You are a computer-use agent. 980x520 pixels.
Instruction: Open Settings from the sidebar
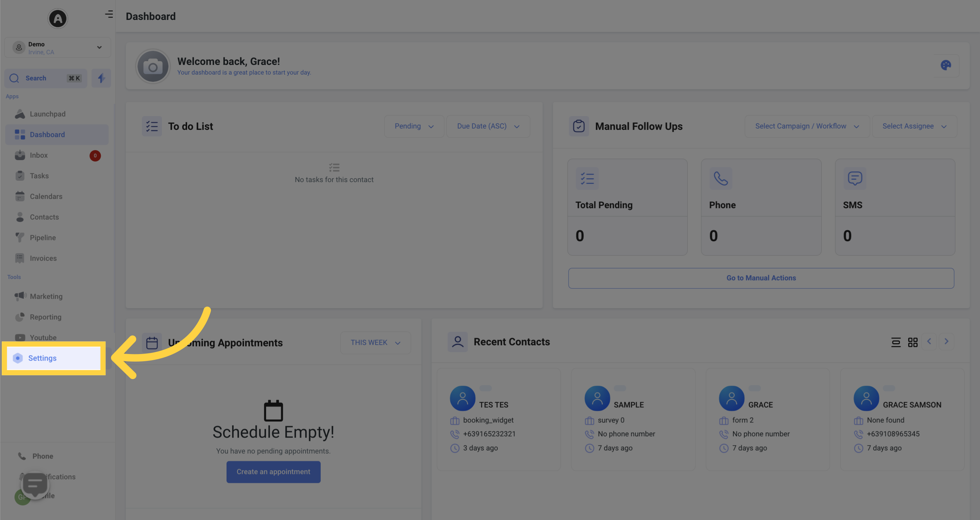[x=54, y=358]
